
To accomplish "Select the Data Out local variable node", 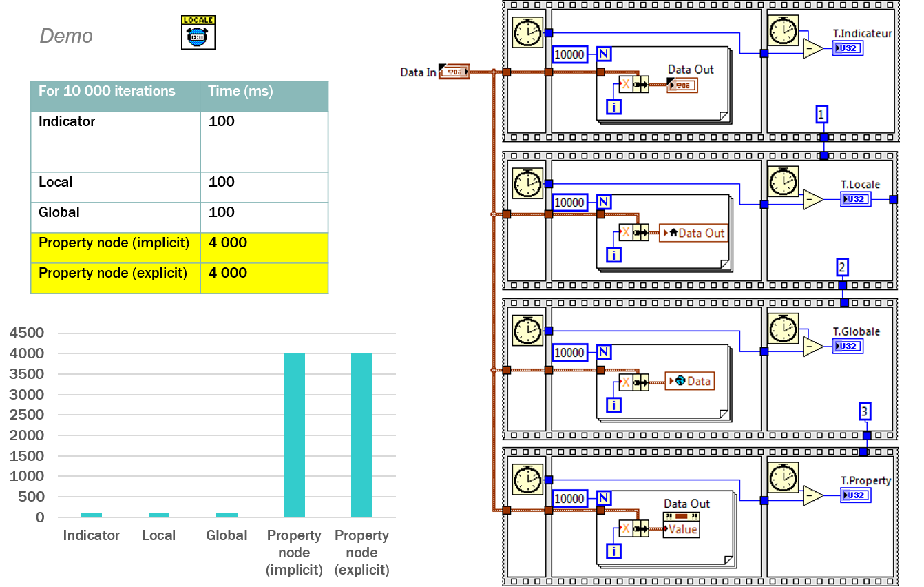I will tap(693, 233).
